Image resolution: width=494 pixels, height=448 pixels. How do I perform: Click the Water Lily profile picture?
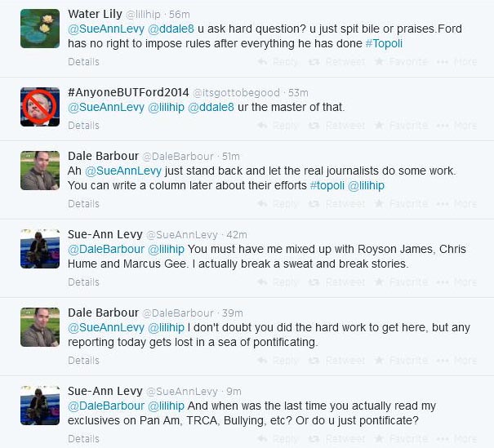tap(39, 29)
